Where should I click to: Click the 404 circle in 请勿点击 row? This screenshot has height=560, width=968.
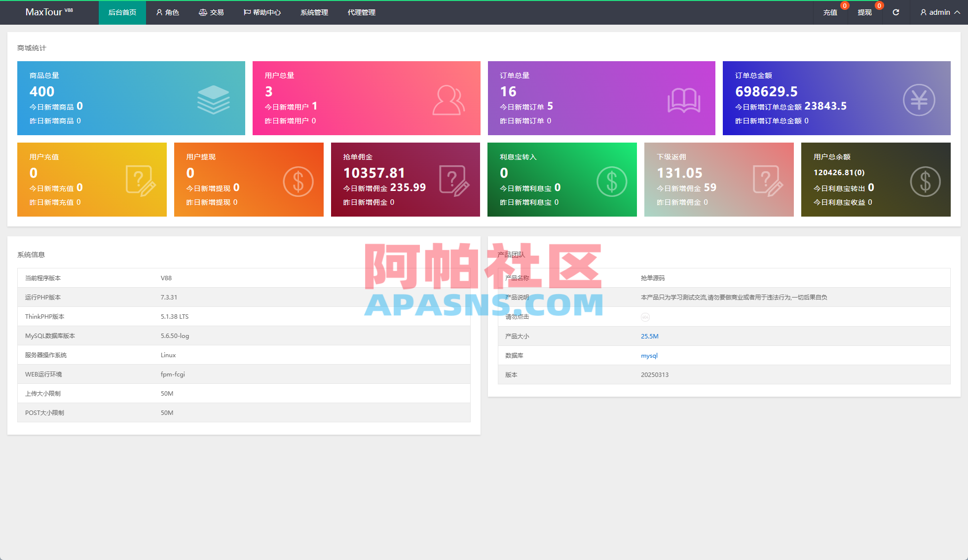[x=645, y=317]
